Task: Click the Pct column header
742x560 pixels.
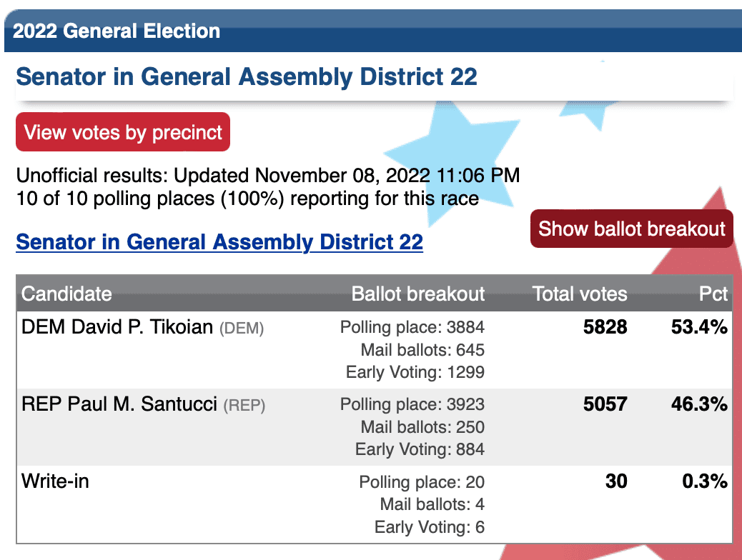Action: pos(713,294)
